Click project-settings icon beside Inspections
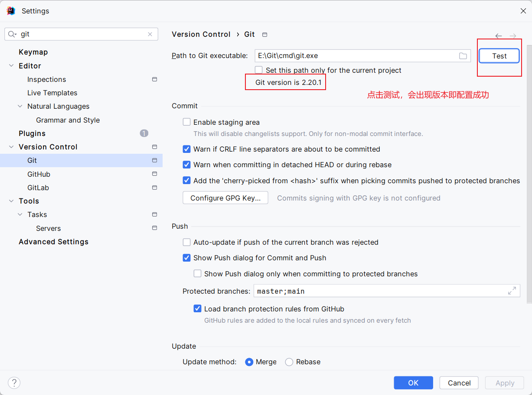532x395 pixels. coord(154,79)
